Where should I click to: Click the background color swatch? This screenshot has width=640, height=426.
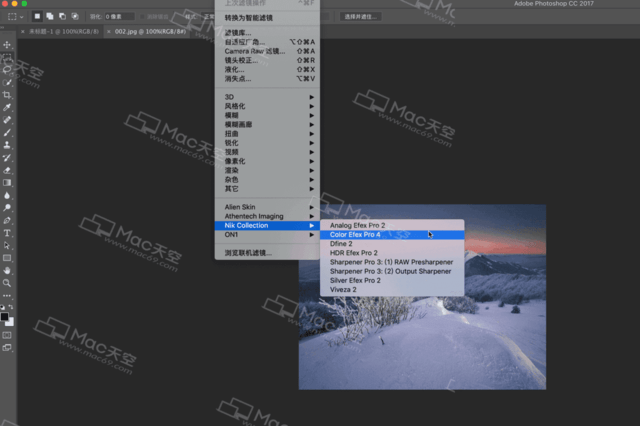(10, 322)
